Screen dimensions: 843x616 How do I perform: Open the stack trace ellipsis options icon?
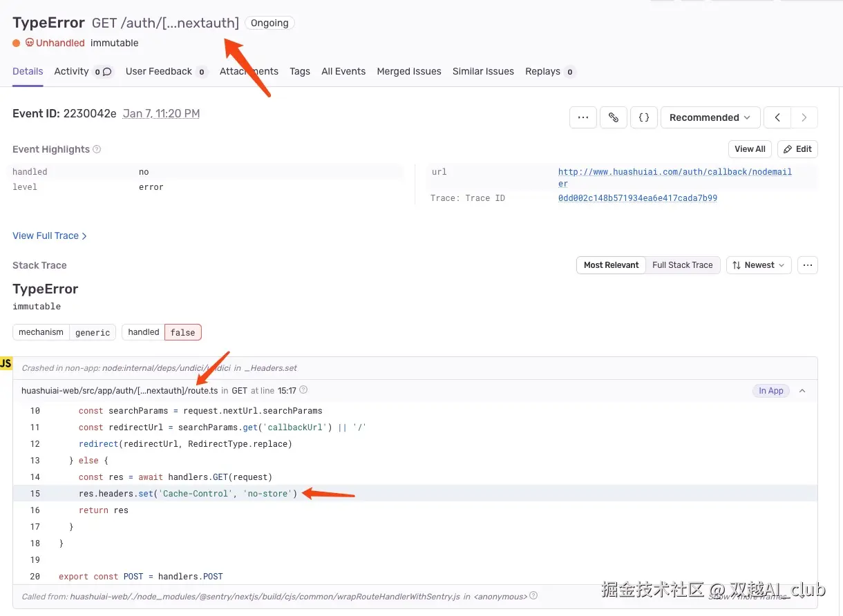[x=807, y=264]
